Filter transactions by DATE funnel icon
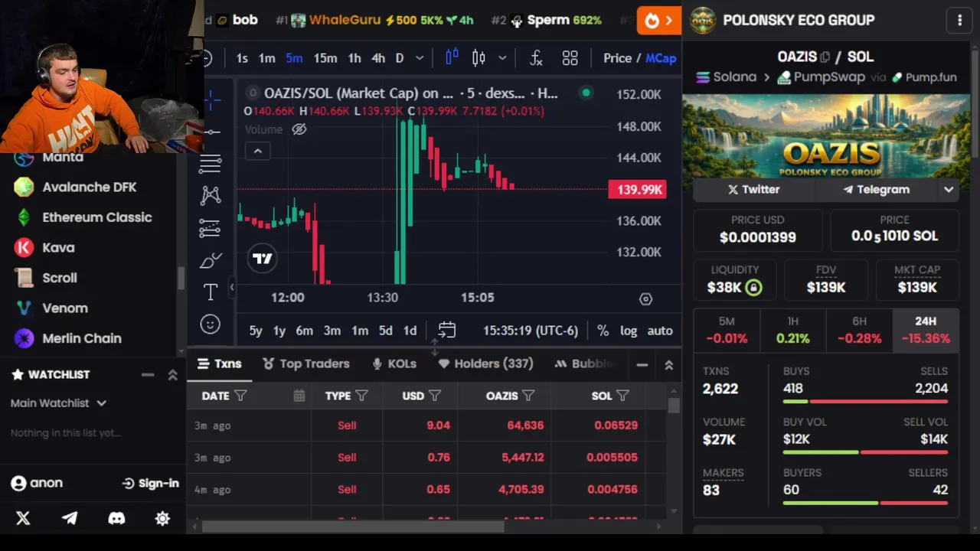Screen dimensions: 980x551 click(240, 396)
